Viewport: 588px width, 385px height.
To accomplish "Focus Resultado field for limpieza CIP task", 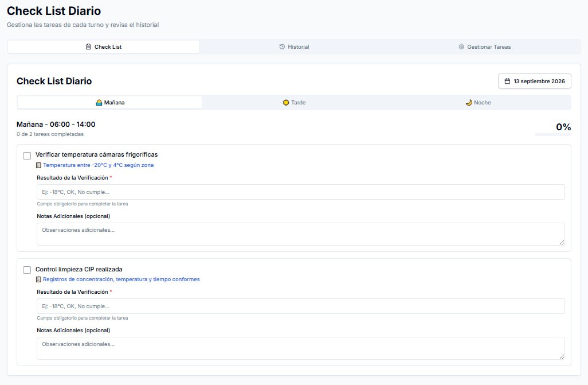I will pyautogui.click(x=301, y=306).
